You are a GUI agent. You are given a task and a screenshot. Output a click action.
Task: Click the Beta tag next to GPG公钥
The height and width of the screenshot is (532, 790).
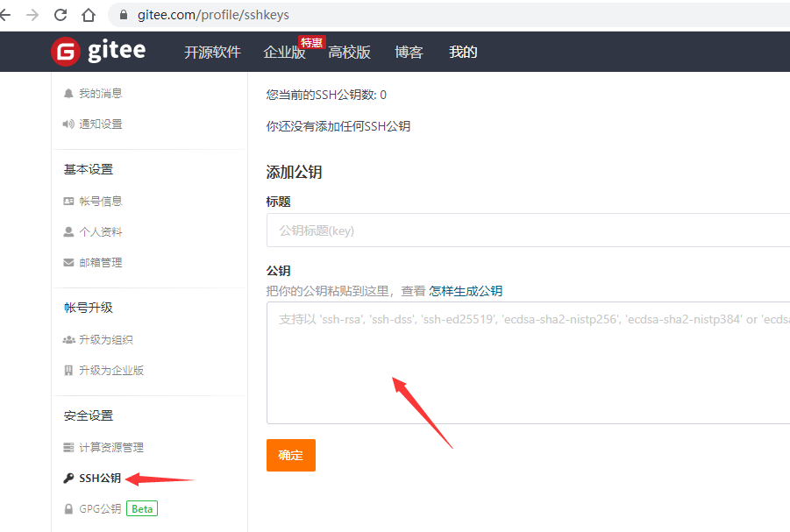point(141,507)
